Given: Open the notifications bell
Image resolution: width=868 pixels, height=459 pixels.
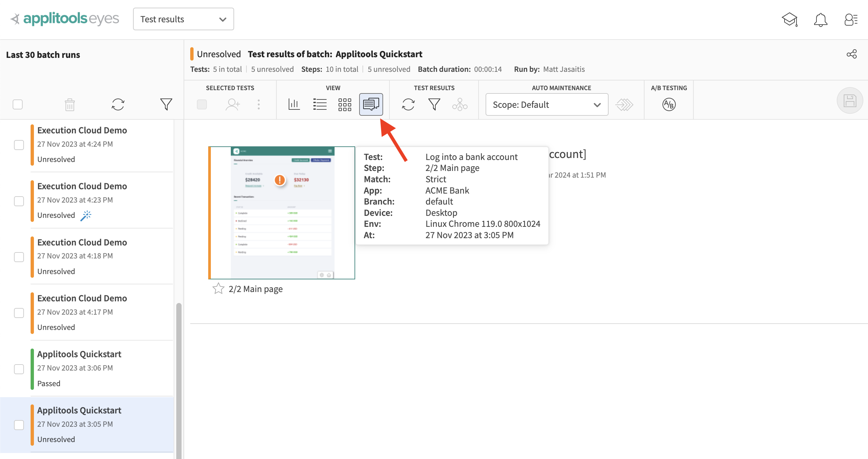Looking at the screenshot, I should pyautogui.click(x=820, y=20).
